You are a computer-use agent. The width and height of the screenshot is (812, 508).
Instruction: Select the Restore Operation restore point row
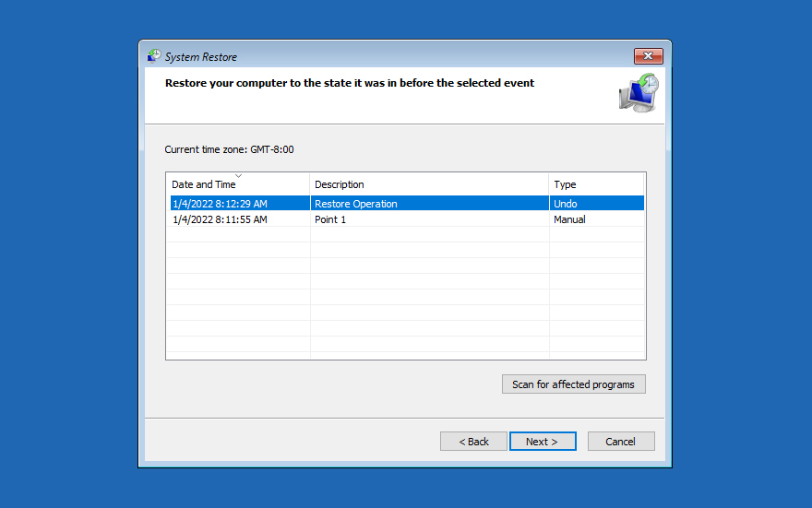407,204
